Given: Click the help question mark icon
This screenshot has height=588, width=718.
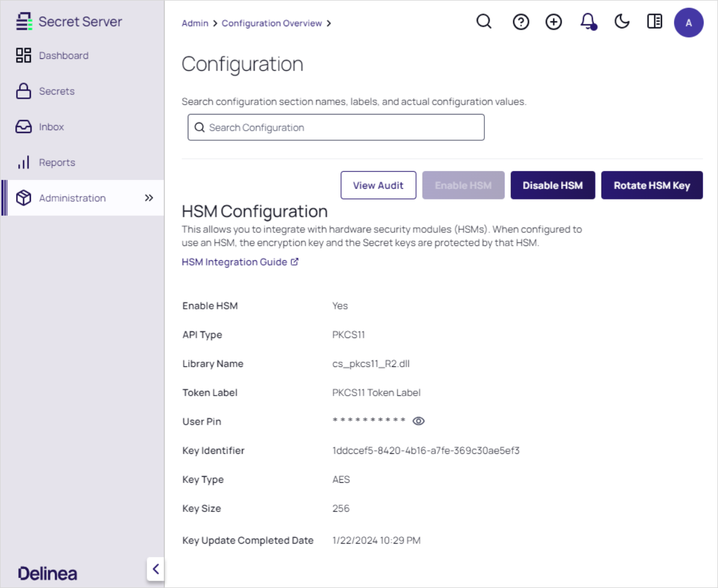Looking at the screenshot, I should pyautogui.click(x=521, y=23).
